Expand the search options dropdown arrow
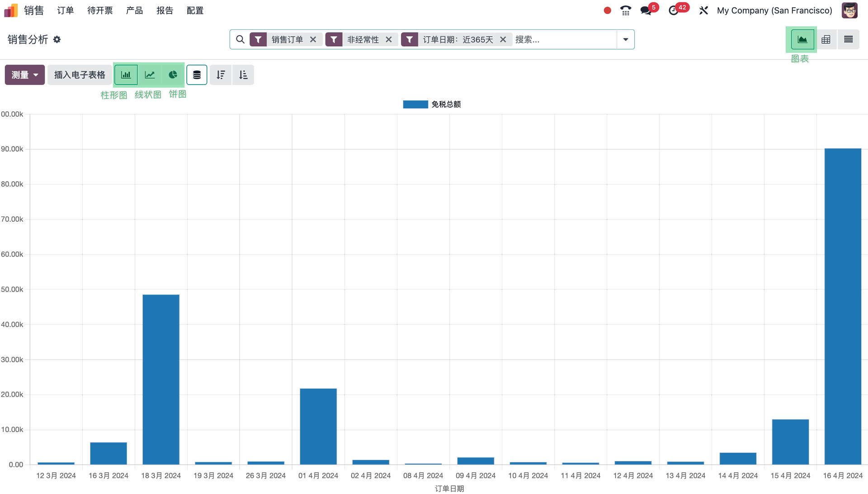 coord(626,40)
